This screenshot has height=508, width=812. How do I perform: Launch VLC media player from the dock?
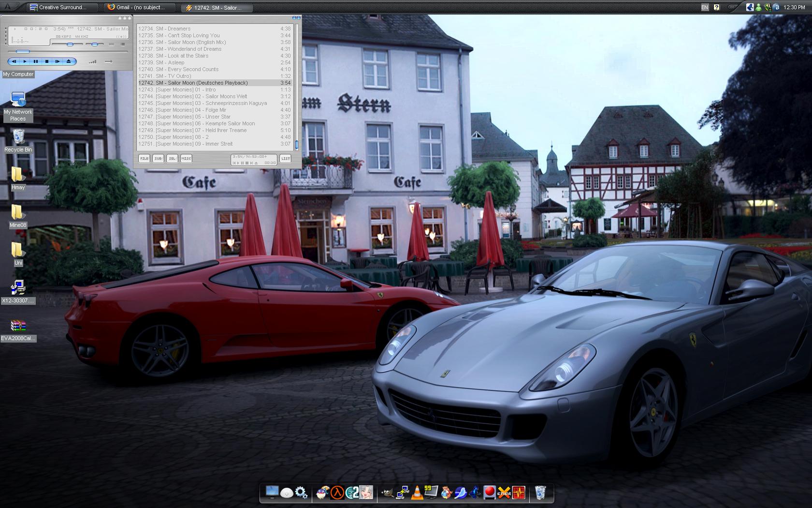pos(417,493)
